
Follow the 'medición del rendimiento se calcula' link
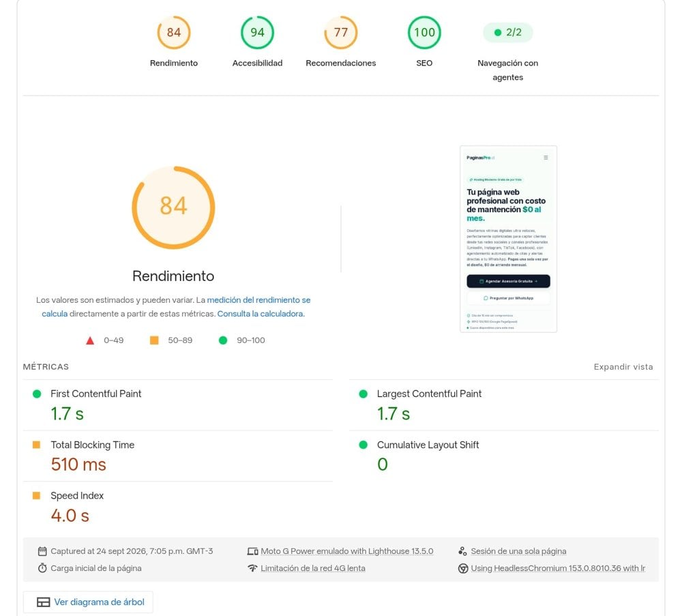tap(176, 307)
